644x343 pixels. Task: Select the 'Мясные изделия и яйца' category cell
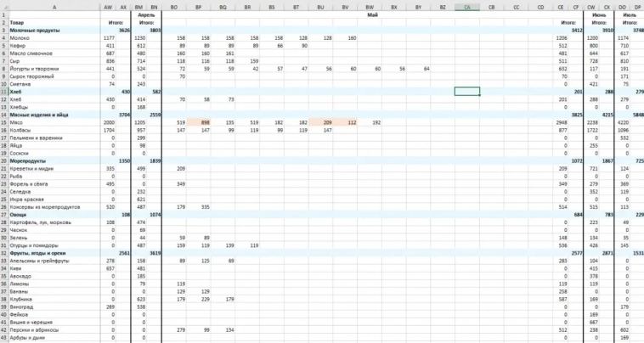click(54, 115)
